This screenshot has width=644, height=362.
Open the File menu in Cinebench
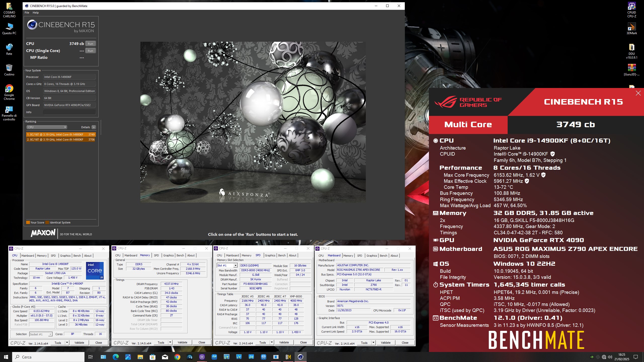[x=27, y=13]
